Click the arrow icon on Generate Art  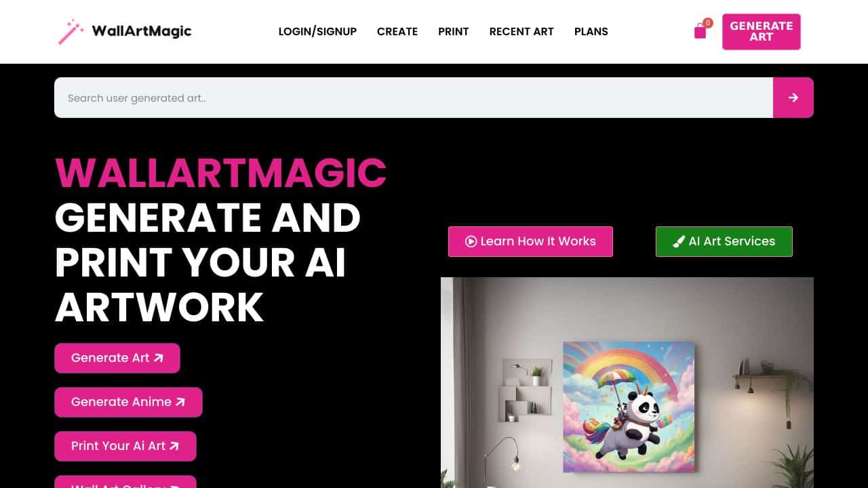(x=159, y=358)
